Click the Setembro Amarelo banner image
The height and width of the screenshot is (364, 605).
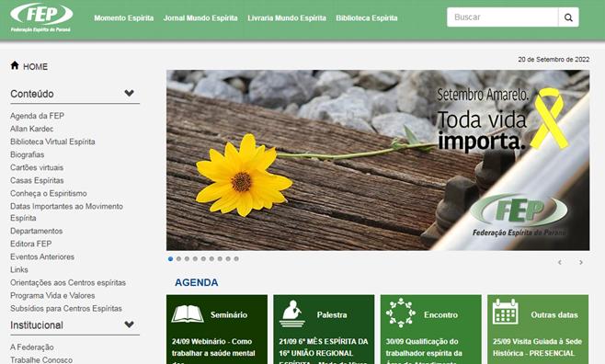378,160
